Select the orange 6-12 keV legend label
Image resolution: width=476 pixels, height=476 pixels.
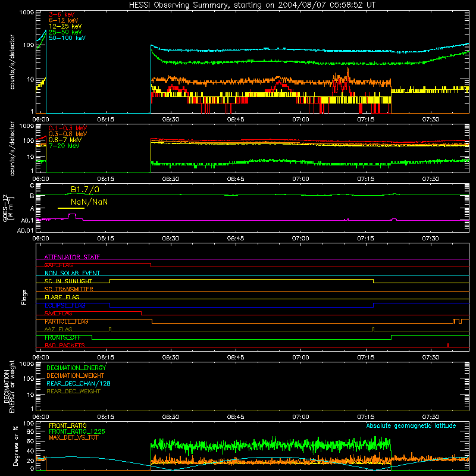[x=64, y=20]
